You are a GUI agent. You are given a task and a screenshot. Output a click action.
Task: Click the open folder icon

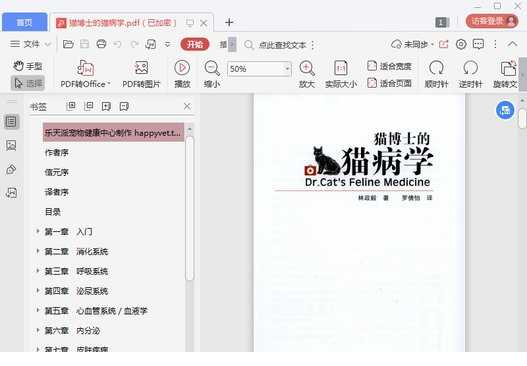(x=68, y=44)
